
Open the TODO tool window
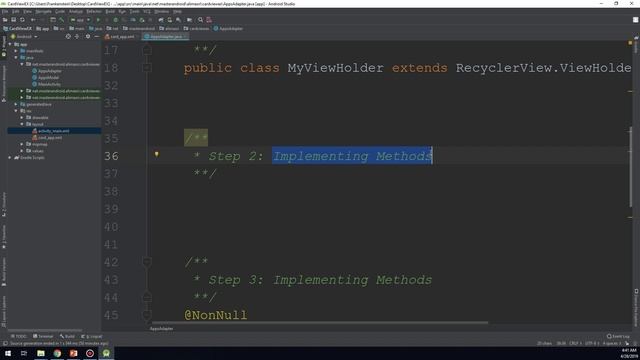tap(18, 336)
